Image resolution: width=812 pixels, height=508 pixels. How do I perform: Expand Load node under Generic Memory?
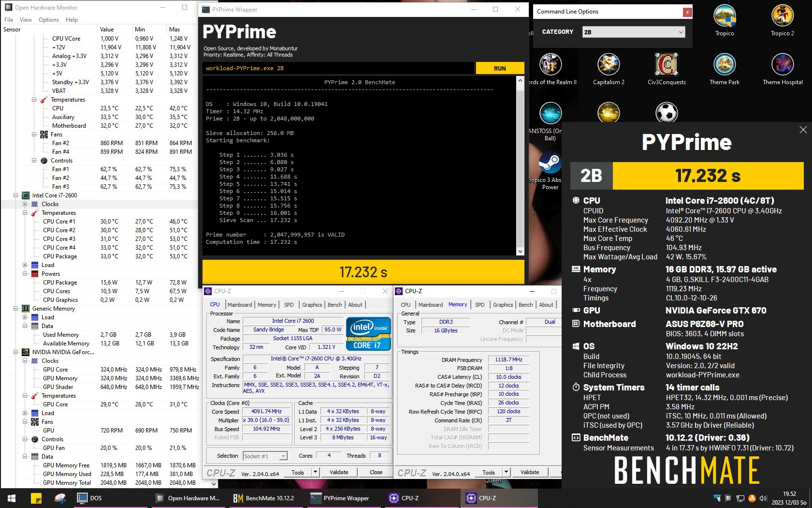pyautogui.click(x=25, y=317)
